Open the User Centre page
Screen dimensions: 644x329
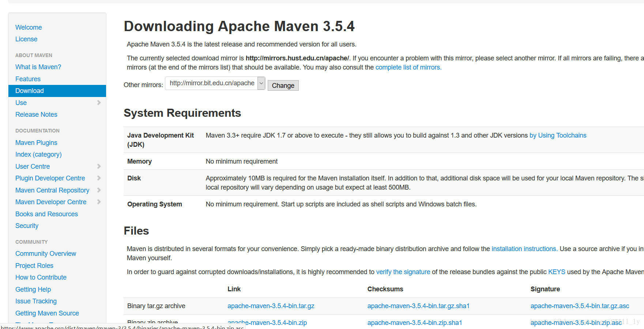[33, 167]
